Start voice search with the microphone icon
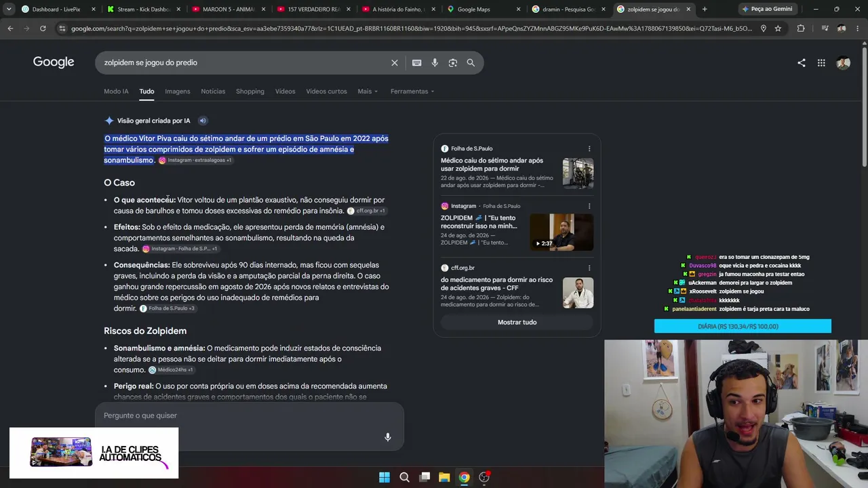This screenshot has width=868, height=488. 435,62
